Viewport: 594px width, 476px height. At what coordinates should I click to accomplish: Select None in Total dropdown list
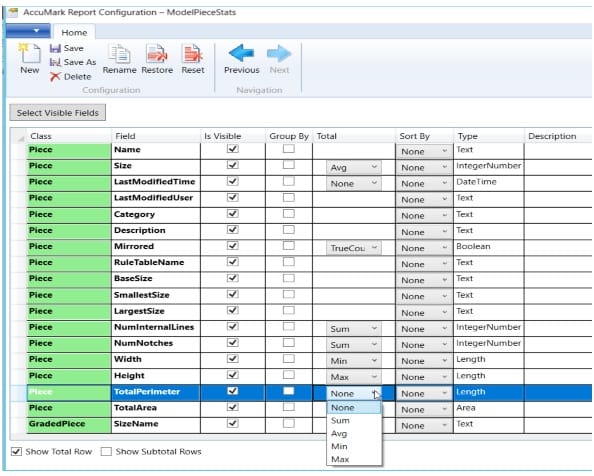tap(354, 407)
